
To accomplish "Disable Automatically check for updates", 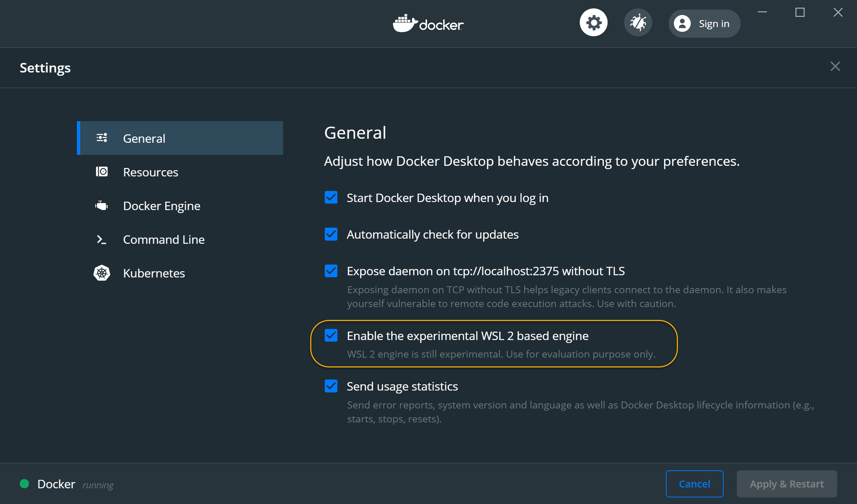I will coord(331,234).
